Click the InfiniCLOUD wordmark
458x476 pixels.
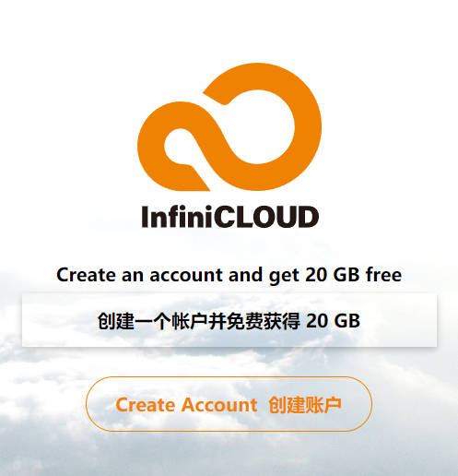[x=229, y=217]
